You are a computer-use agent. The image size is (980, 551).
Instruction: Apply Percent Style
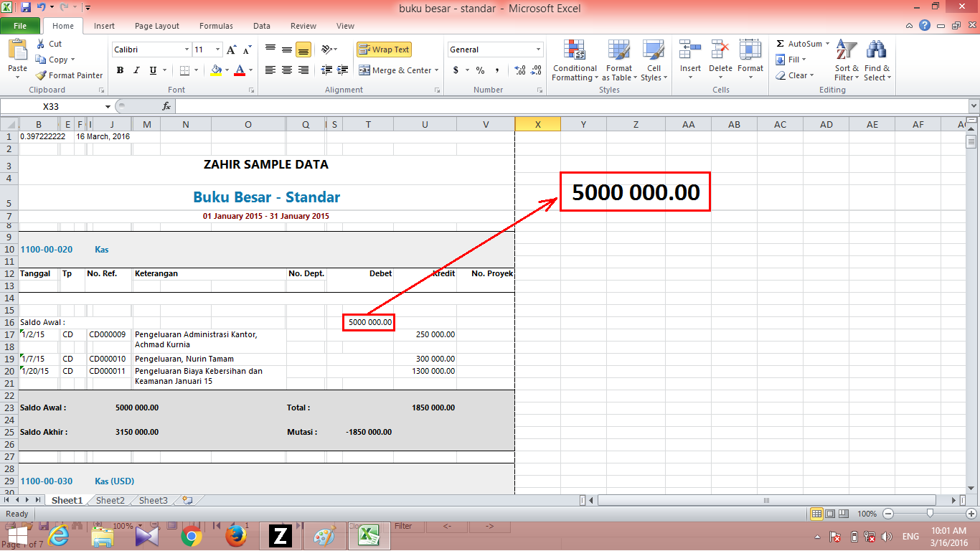pos(480,70)
